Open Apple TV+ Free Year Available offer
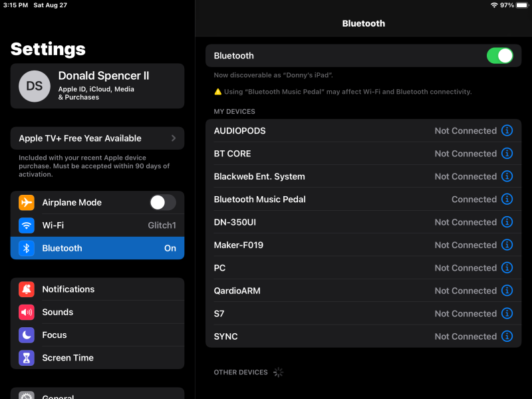The height and width of the screenshot is (399, 532). pyautogui.click(x=97, y=138)
